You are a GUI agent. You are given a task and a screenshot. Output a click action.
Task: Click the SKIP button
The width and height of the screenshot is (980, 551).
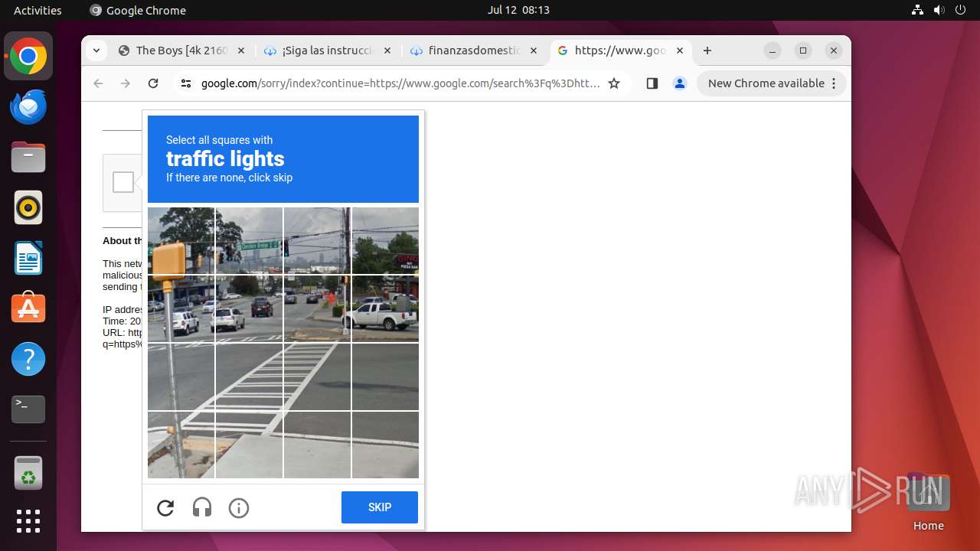tap(380, 507)
